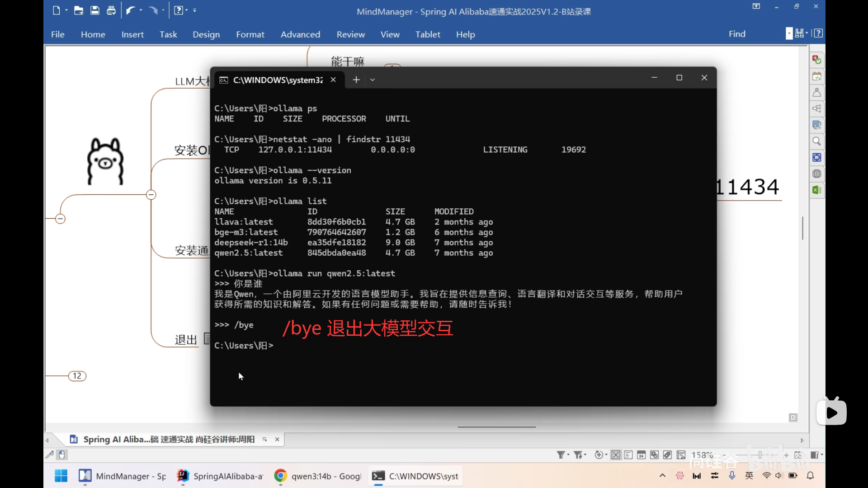Open the Advanced ribbon tab

300,34
